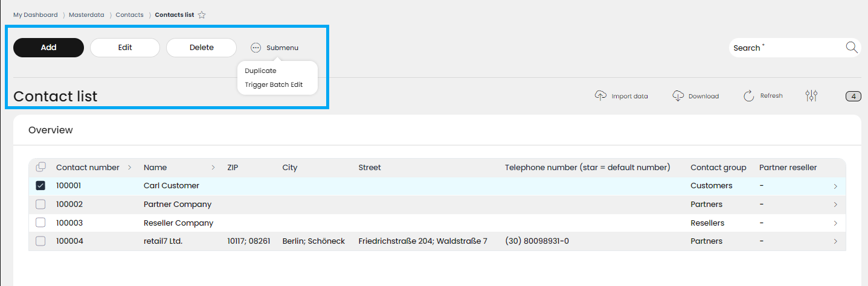The image size is (868, 286).
Task: Click the favorite star next to Contacts list
Action: pyautogui.click(x=202, y=15)
